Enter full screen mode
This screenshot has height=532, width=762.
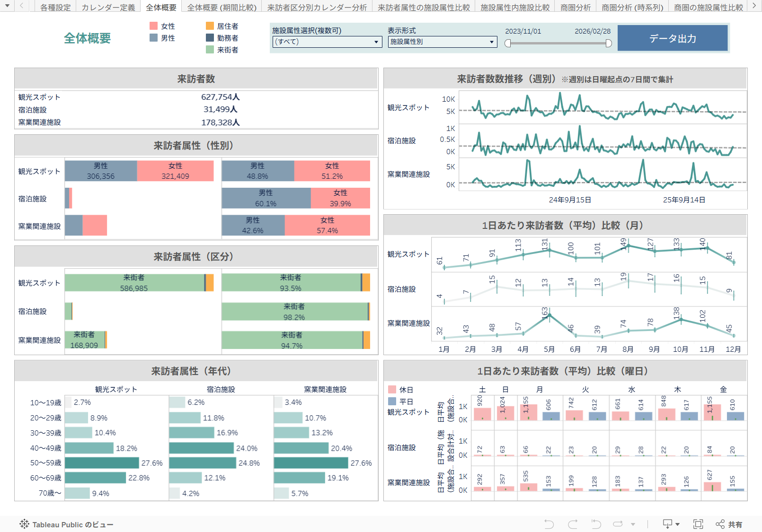pos(698,524)
